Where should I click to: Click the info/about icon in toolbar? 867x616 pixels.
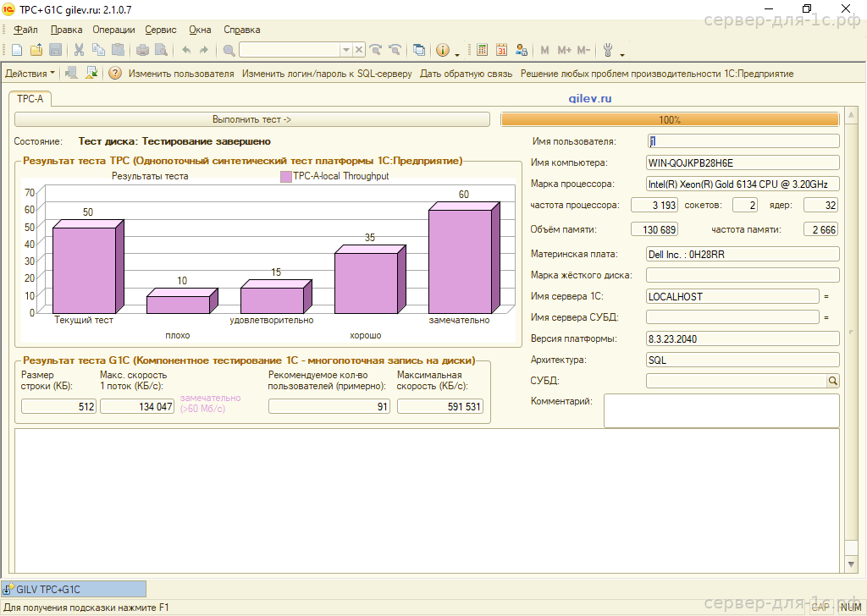pos(442,50)
